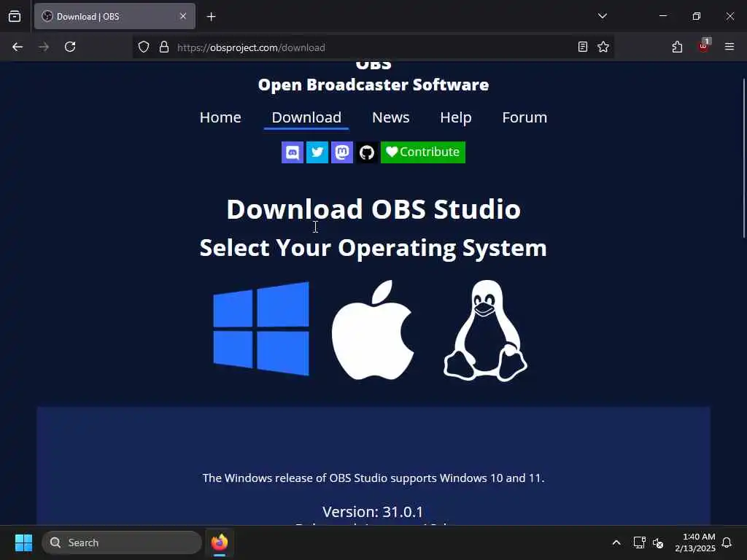Open the uBlock extension icon with the badge

click(x=704, y=46)
